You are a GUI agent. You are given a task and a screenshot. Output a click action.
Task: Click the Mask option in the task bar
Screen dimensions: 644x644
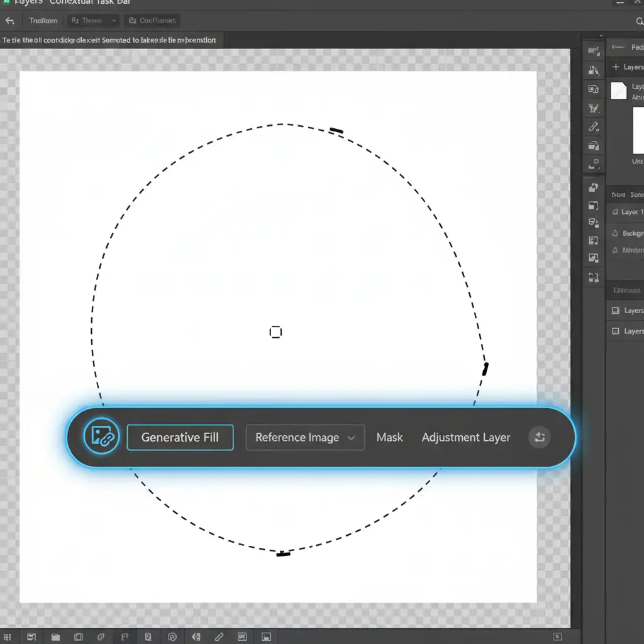pos(389,438)
